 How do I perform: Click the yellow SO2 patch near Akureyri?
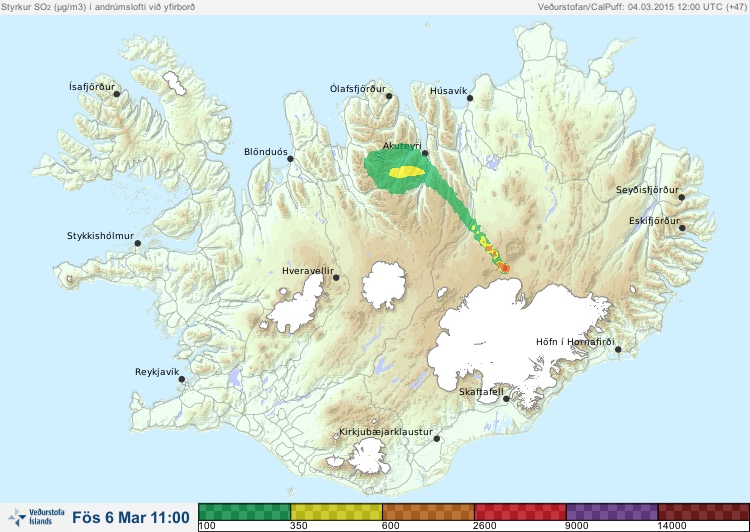407,172
